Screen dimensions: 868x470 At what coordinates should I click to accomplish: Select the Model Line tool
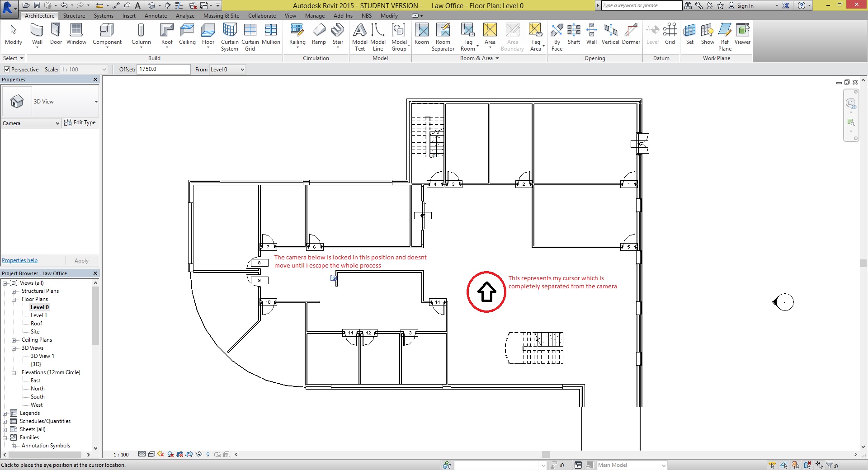378,37
